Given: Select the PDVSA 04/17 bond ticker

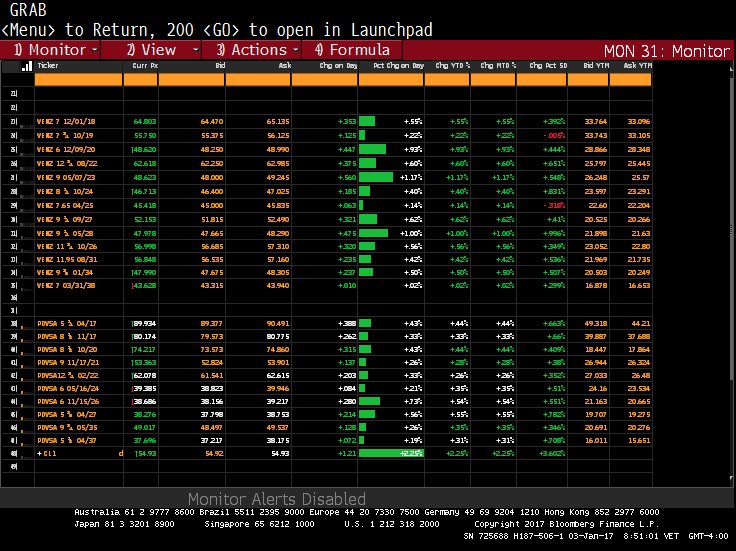Looking at the screenshot, I should coord(68,324).
